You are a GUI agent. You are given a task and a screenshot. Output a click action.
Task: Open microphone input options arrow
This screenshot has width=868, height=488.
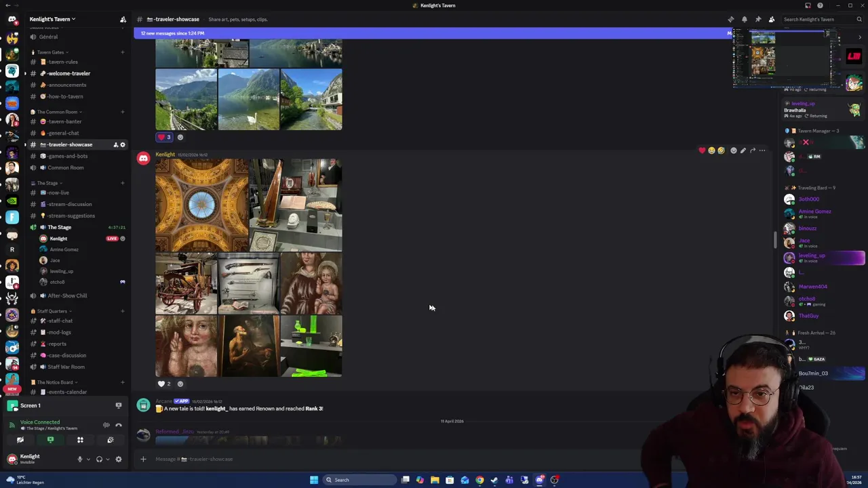click(87, 459)
